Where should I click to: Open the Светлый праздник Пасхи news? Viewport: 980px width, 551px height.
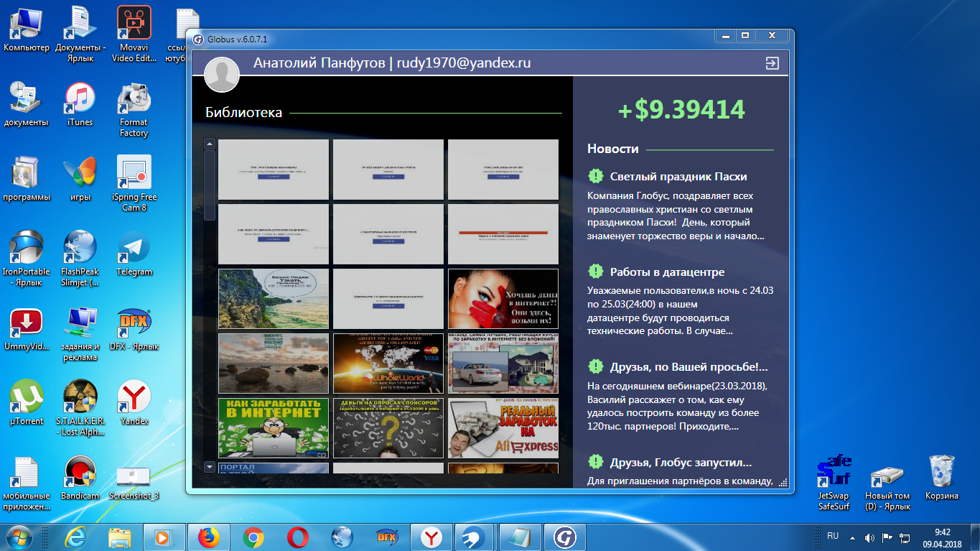pos(678,176)
